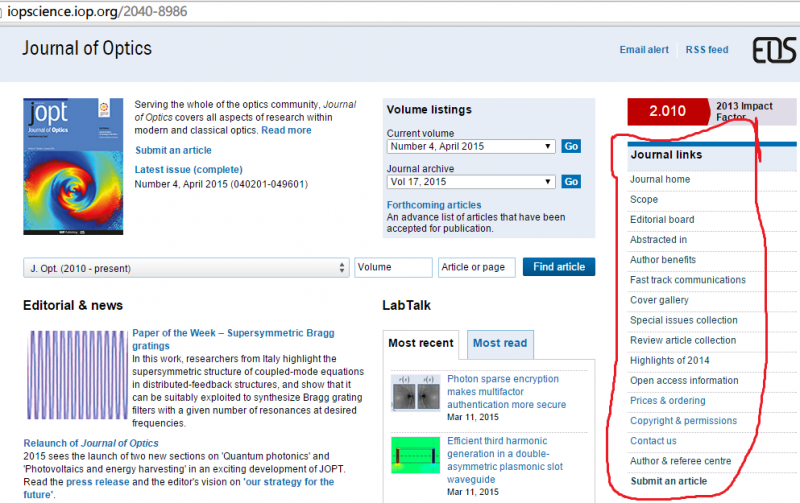
Task: Open Prices & ordering link
Action: point(667,400)
